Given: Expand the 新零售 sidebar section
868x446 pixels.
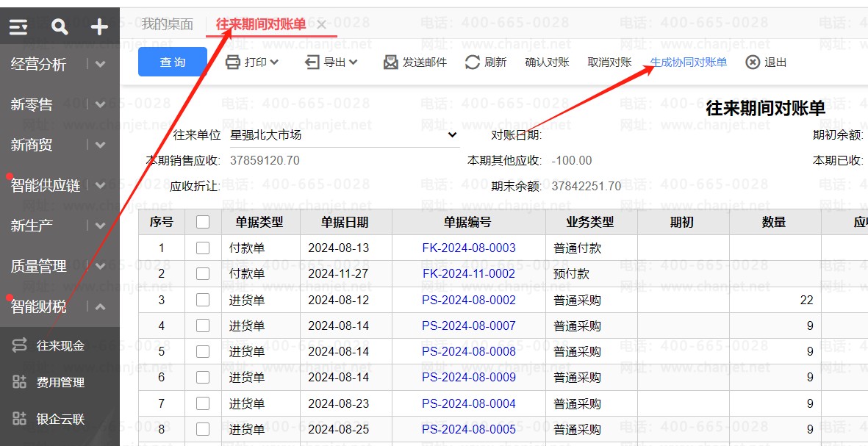Looking at the screenshot, I should coord(100,104).
